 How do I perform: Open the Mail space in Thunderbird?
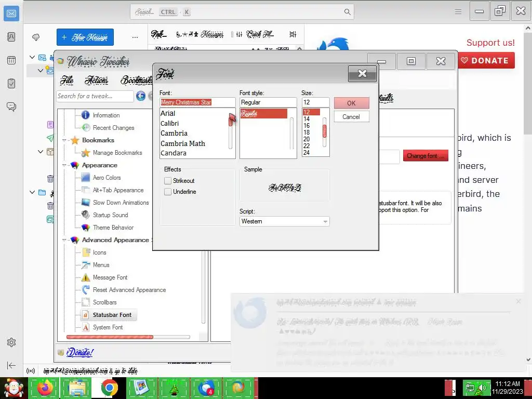[11, 14]
